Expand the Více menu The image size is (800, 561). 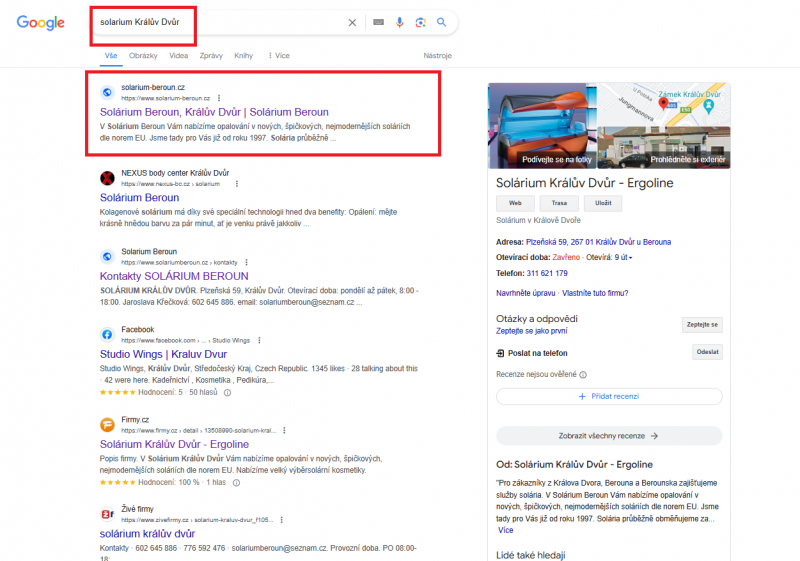[x=279, y=56]
